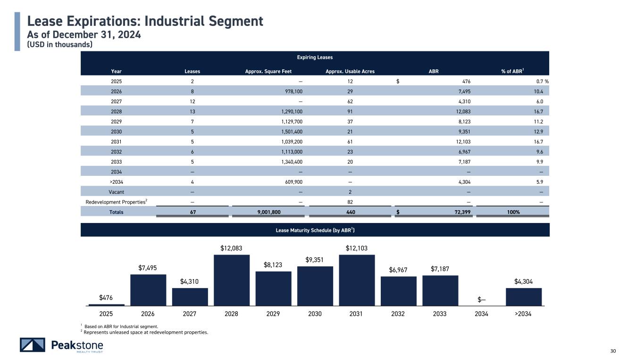The image size is (644, 362).
Task: Click the Peakstone logo icon
Action: [x=33, y=345]
